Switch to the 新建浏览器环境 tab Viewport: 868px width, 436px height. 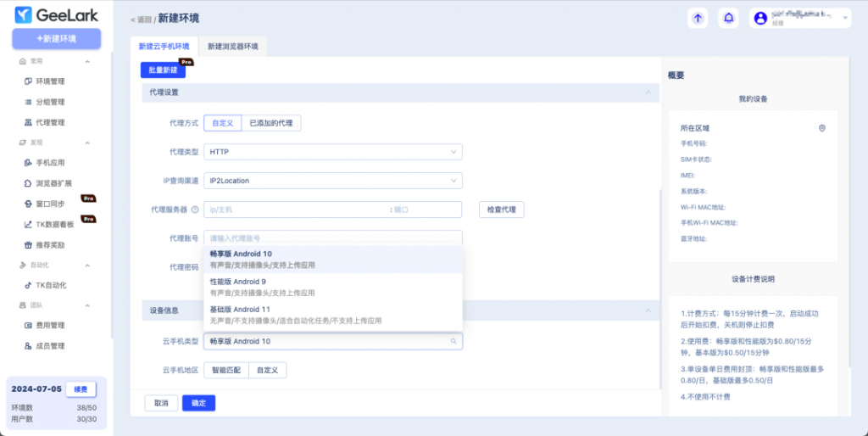click(x=232, y=46)
